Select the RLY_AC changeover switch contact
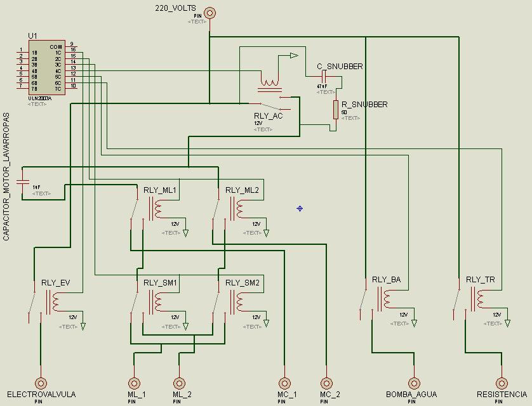532x406 pixels. [x=270, y=103]
